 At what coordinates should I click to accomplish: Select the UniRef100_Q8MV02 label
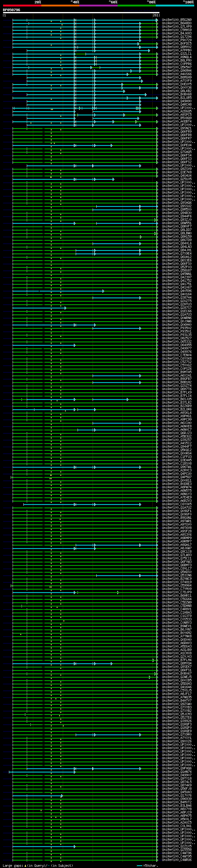click(x=177, y=47)
